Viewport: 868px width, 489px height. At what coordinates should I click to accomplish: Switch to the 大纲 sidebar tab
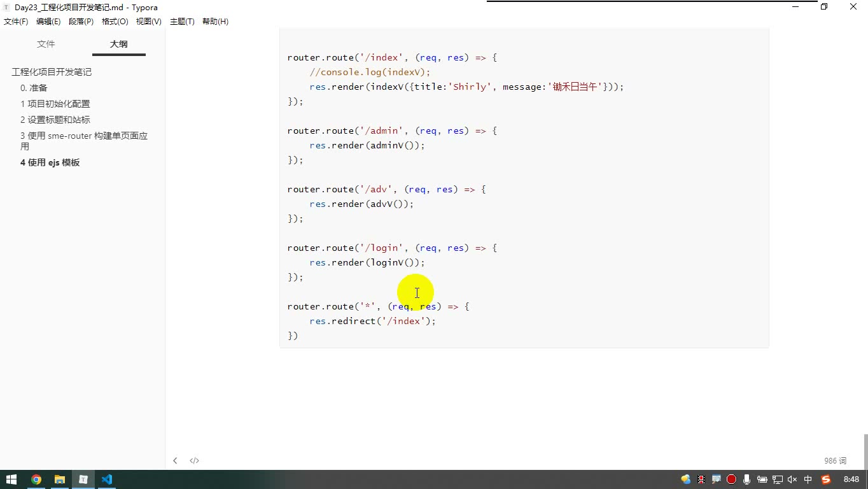click(119, 44)
